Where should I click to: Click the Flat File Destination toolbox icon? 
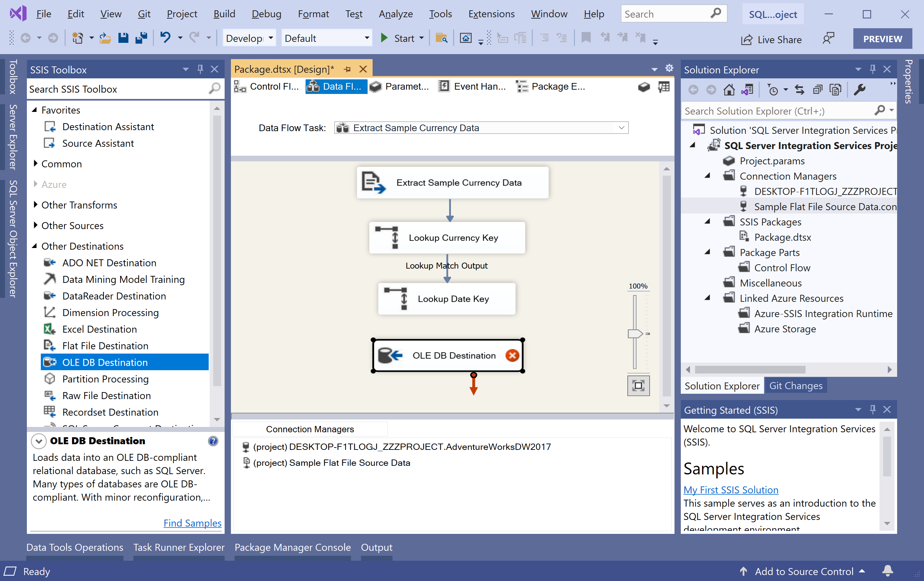click(50, 345)
